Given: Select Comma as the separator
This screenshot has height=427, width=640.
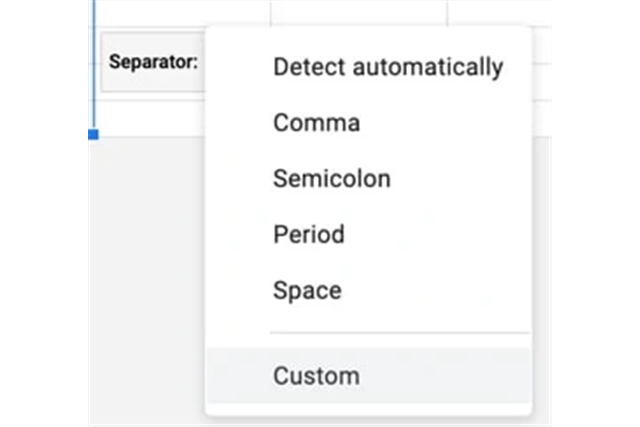Looking at the screenshot, I should [x=316, y=124].
